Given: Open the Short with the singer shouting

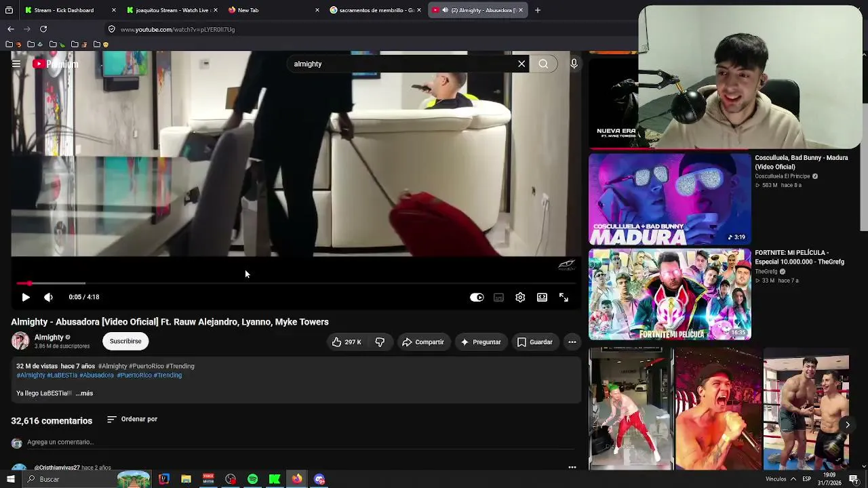Looking at the screenshot, I should [718, 409].
